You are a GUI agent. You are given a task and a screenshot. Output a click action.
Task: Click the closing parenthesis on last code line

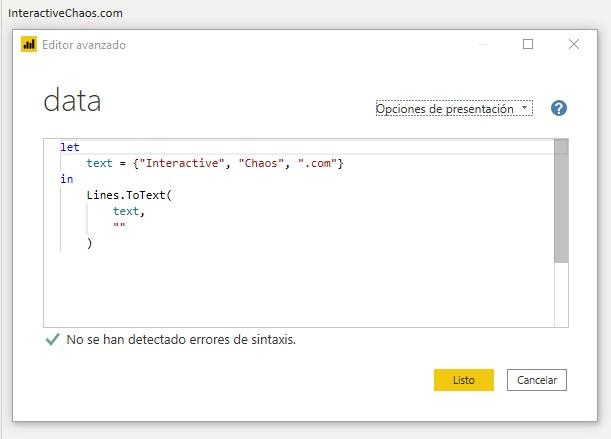pos(90,243)
